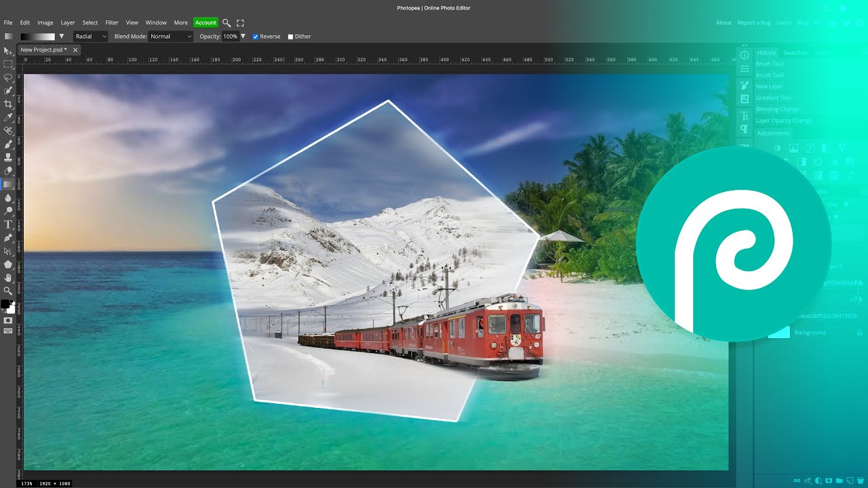Uncheck the Reverse checkbox
Image resolution: width=868 pixels, height=488 pixels.
[256, 37]
